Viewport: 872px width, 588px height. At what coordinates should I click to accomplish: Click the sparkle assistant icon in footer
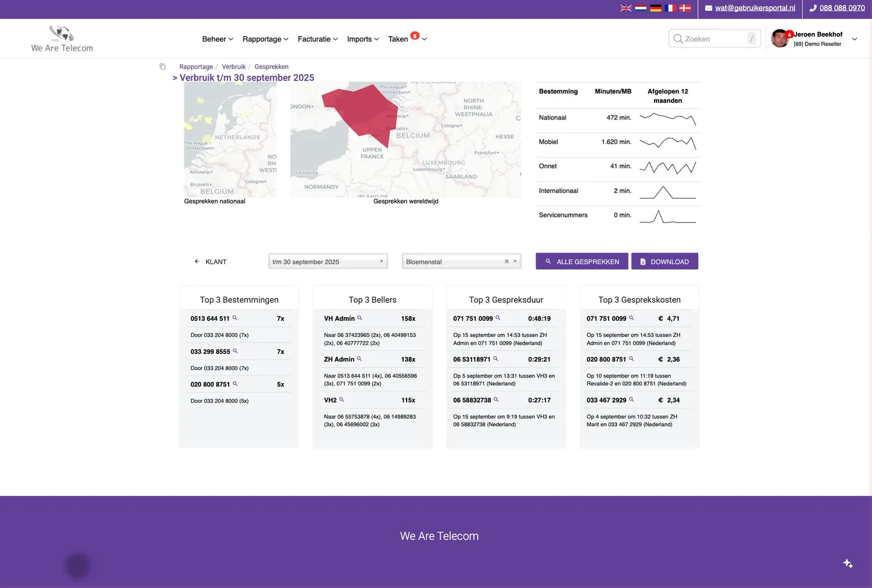point(848,563)
